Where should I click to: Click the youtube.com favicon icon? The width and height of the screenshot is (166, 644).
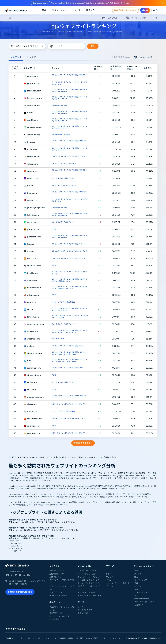(25, 83)
